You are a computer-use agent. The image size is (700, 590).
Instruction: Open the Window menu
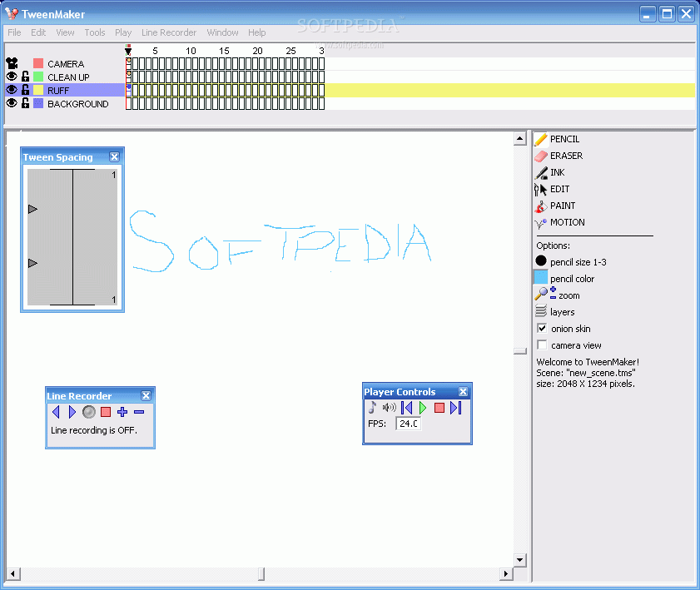coord(222,32)
